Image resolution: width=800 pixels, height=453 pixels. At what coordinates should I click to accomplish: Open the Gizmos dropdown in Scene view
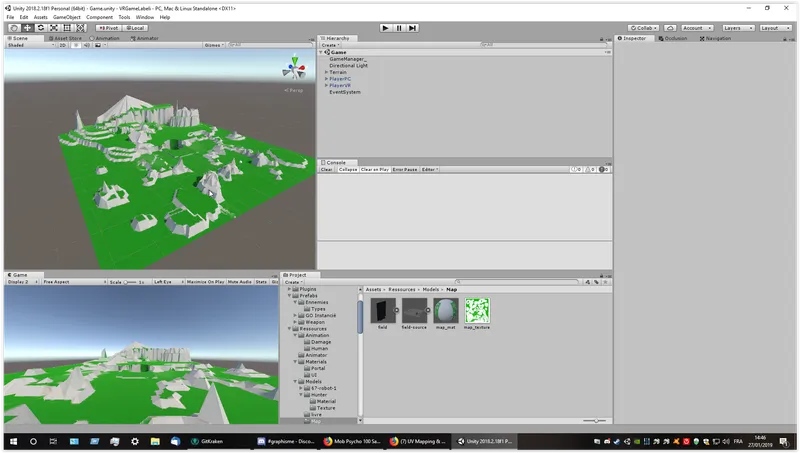click(214, 45)
